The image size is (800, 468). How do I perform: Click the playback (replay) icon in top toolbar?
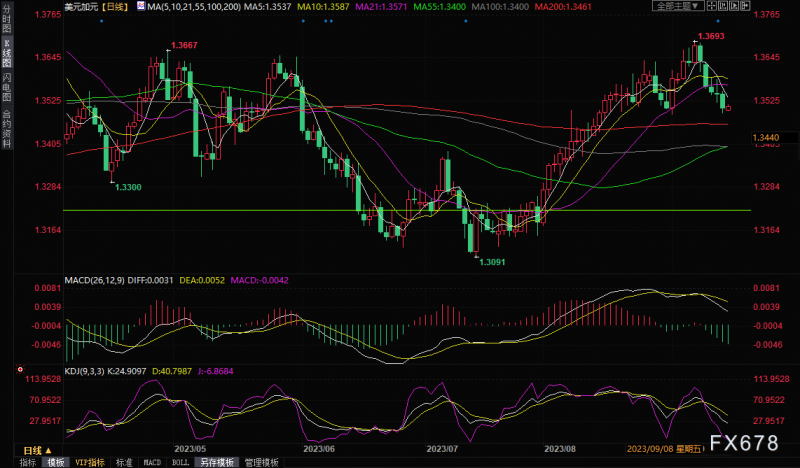coord(734,6)
